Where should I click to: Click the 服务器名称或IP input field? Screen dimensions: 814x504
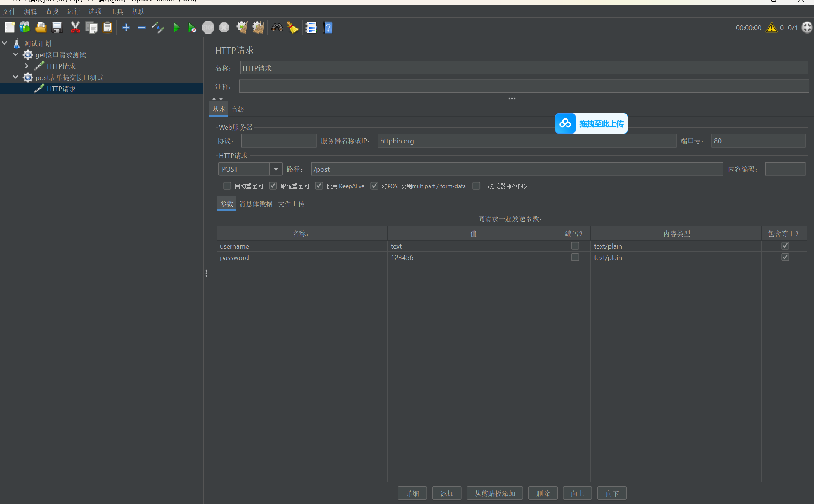point(526,141)
